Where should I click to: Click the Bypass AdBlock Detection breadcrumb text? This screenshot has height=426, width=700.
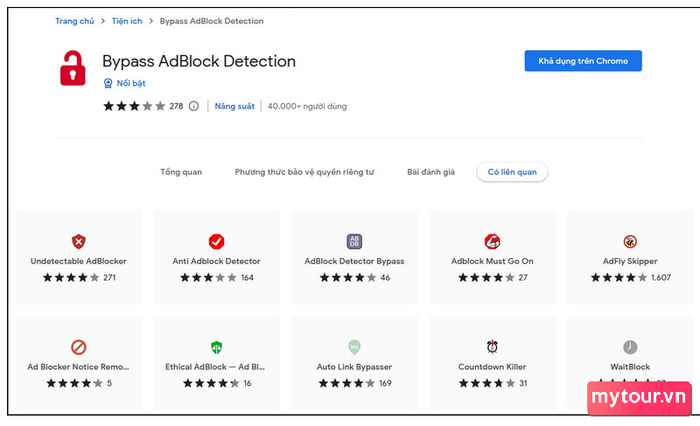coord(212,21)
